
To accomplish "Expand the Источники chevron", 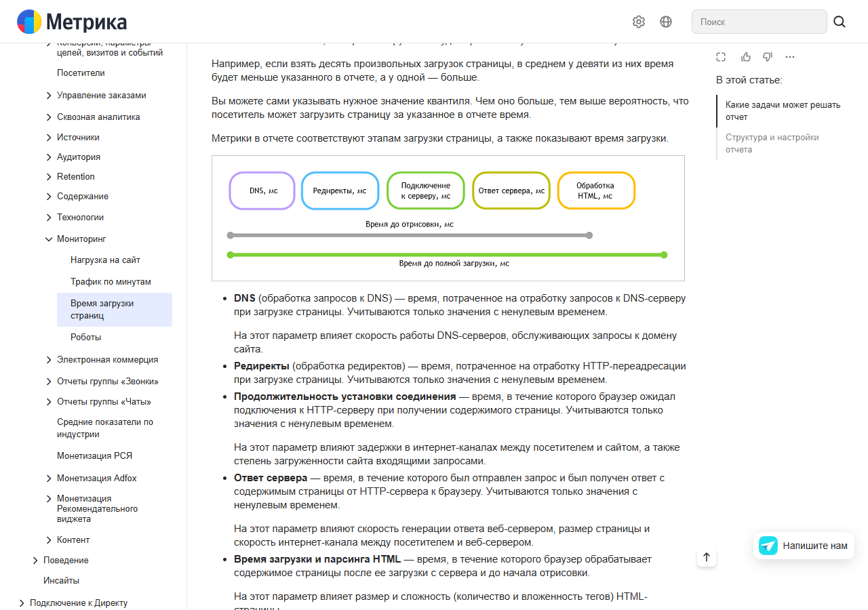I will [x=49, y=138].
